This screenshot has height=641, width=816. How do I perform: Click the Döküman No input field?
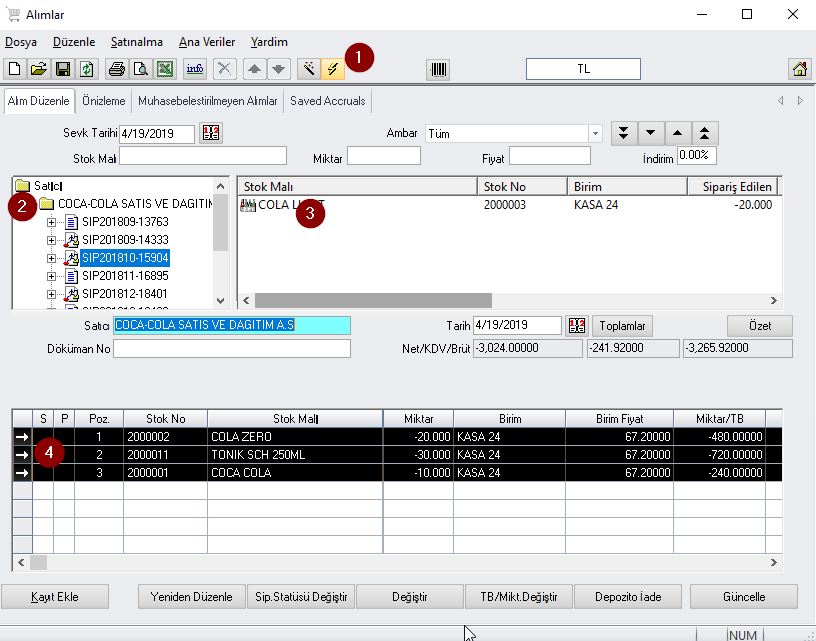(x=232, y=349)
